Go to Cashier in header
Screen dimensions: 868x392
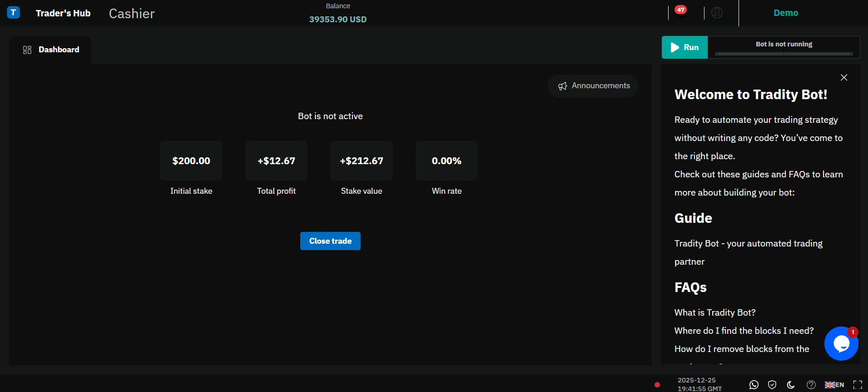coord(132,14)
